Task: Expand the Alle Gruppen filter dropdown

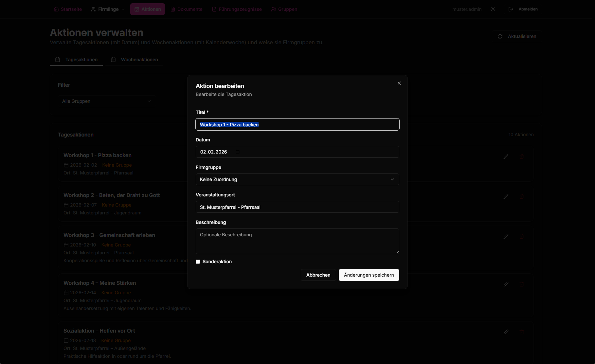Action: [106, 101]
